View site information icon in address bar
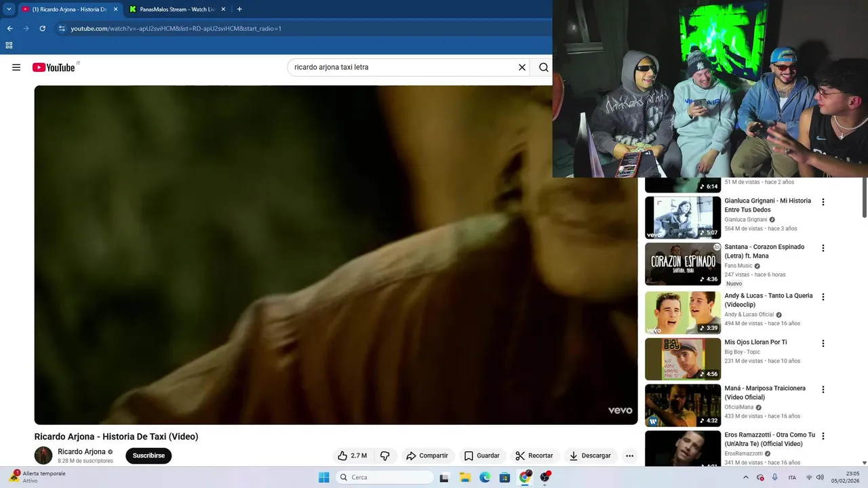 click(62, 28)
